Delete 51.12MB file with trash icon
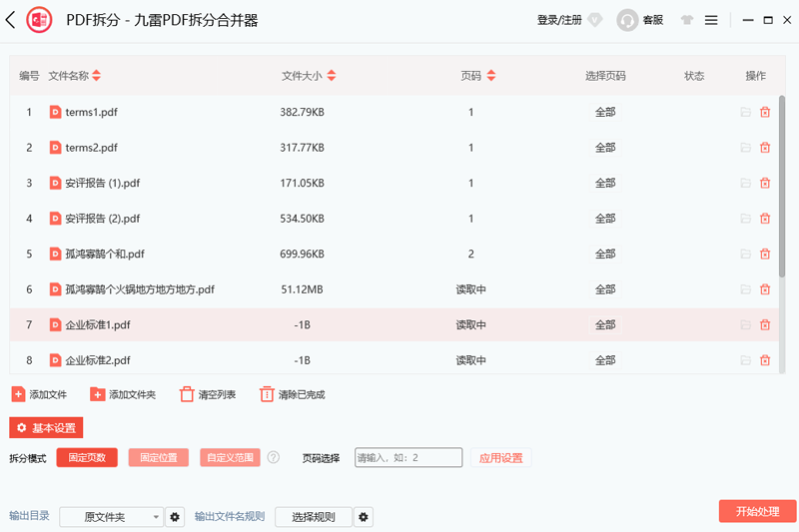Screen dimensions: 799x532 click(765, 289)
